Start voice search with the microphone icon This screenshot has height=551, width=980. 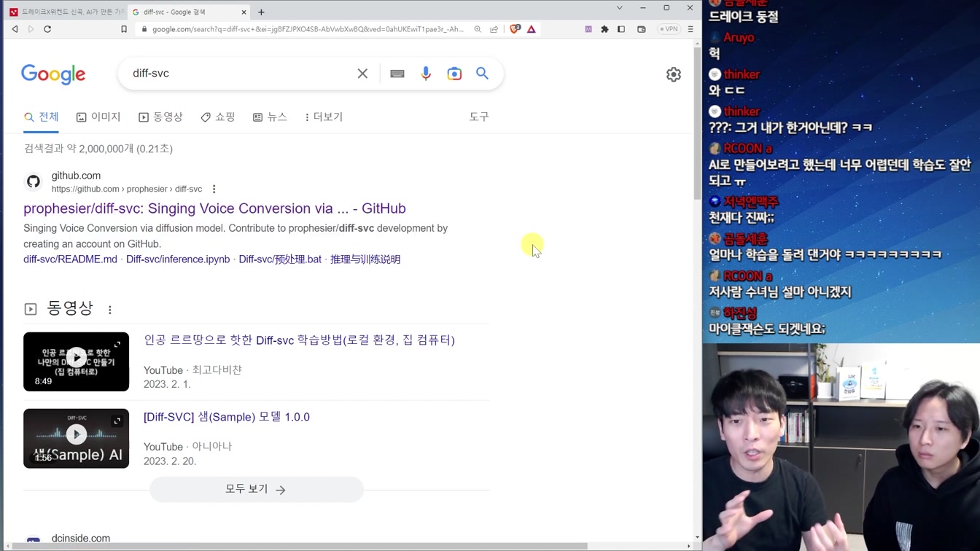(426, 74)
